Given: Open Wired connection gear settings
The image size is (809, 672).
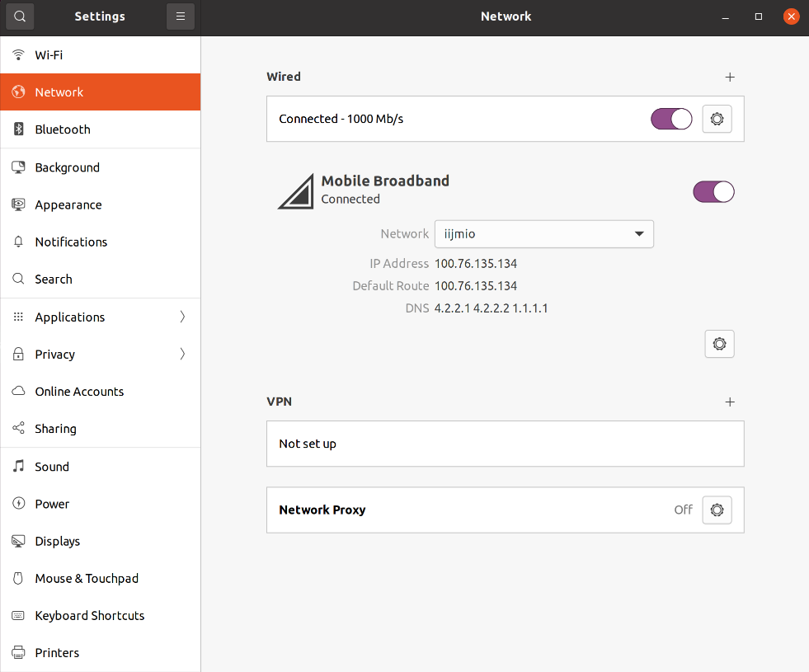Looking at the screenshot, I should tap(717, 119).
